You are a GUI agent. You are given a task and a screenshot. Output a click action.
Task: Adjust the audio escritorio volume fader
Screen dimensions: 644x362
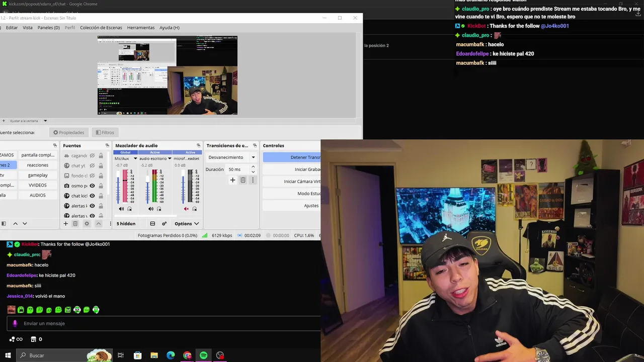[148, 187]
